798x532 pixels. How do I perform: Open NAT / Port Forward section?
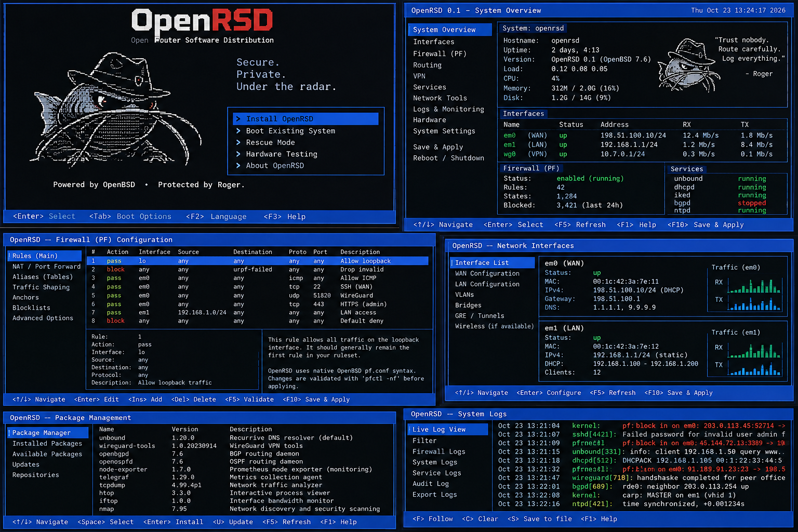(47, 267)
